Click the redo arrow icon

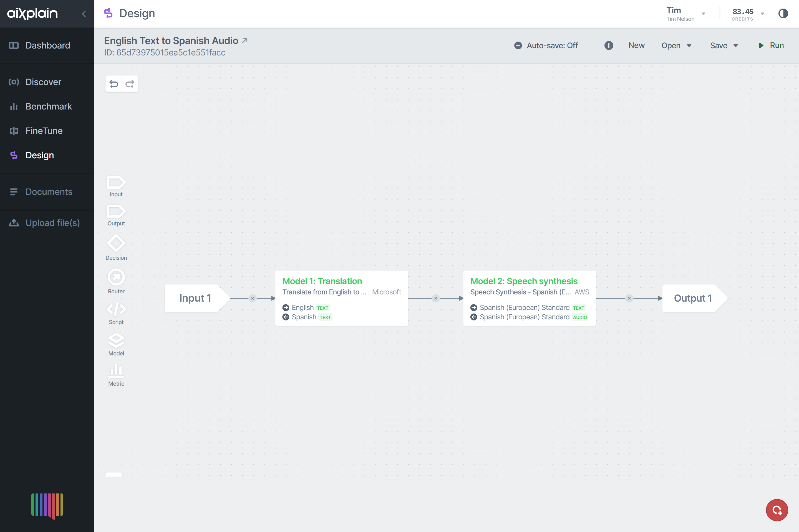pyautogui.click(x=130, y=84)
